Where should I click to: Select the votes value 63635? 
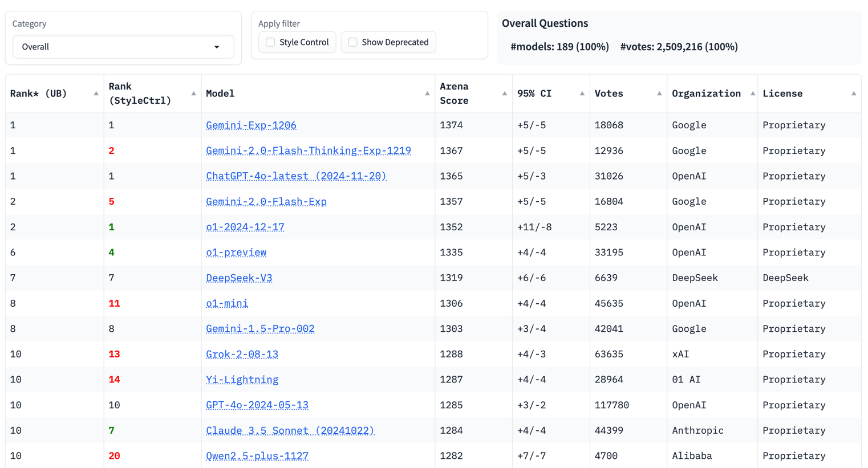coord(609,354)
